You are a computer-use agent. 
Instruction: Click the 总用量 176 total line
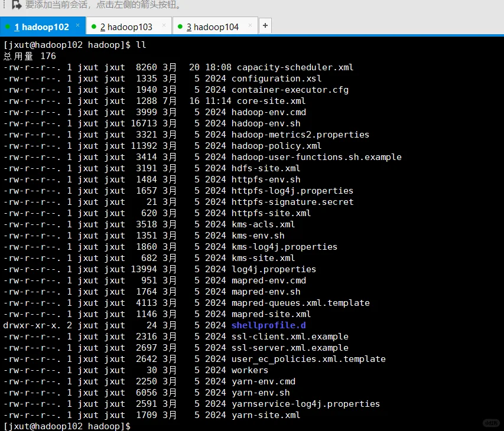click(30, 56)
